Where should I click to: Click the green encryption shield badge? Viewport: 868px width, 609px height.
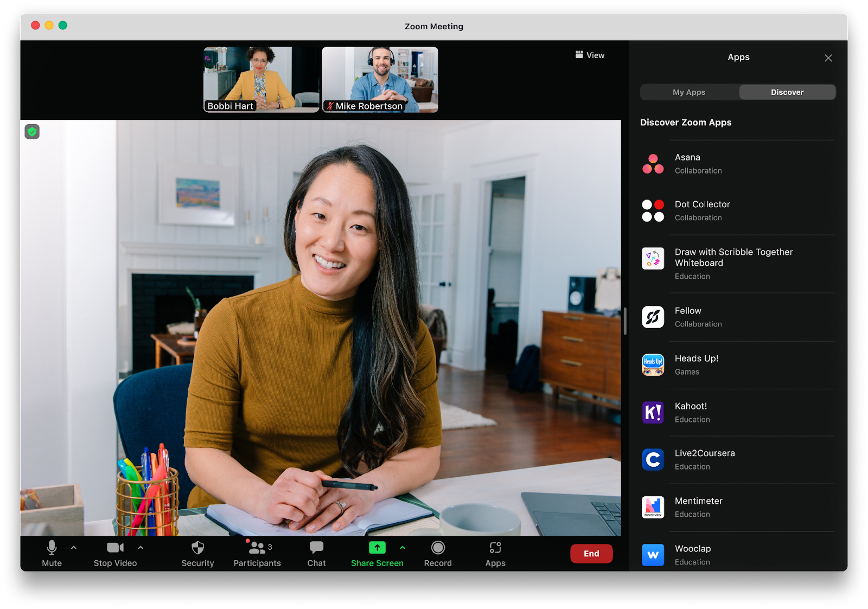pos(32,131)
